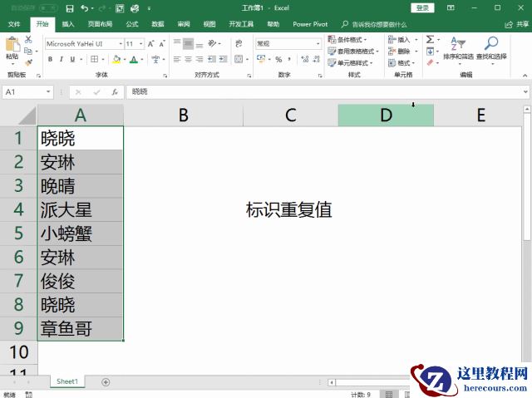Switch to the 插入 Insert tab

click(x=68, y=24)
